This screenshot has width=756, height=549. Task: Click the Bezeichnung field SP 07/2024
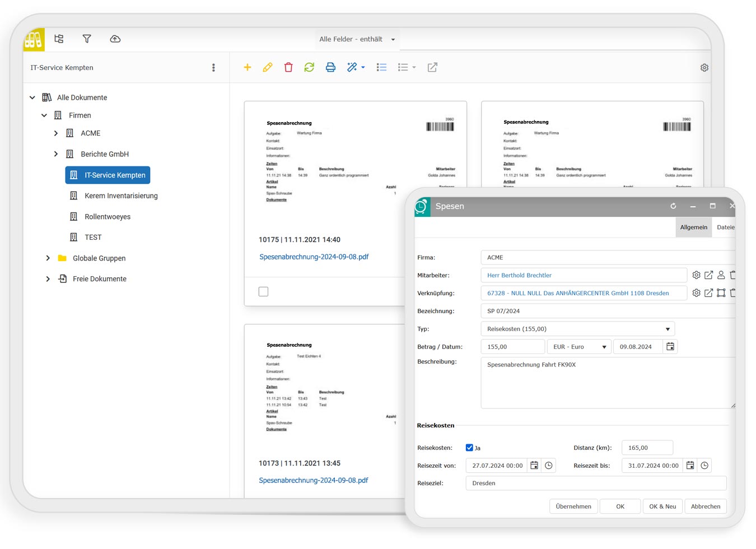tap(608, 311)
